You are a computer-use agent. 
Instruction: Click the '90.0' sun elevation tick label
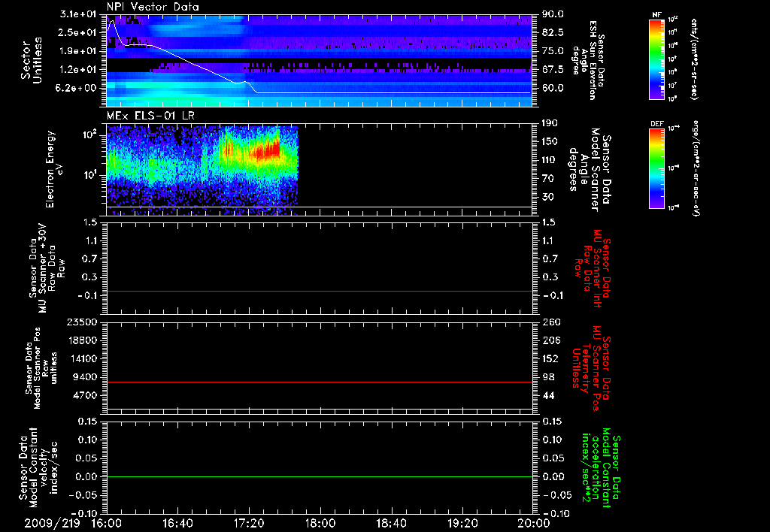pyautogui.click(x=553, y=14)
